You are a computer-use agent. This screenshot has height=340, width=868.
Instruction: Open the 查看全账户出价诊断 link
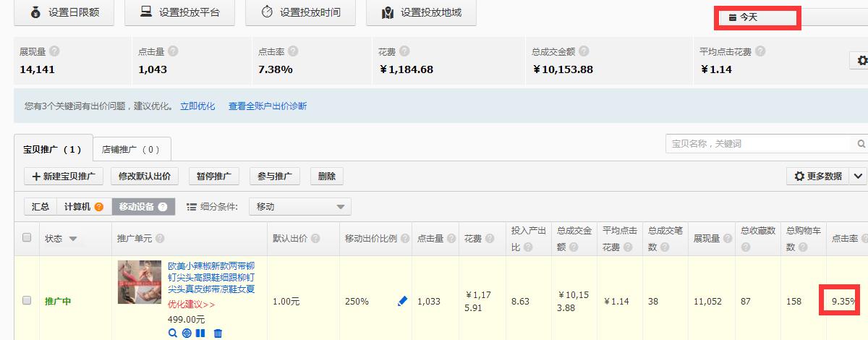[x=268, y=106]
